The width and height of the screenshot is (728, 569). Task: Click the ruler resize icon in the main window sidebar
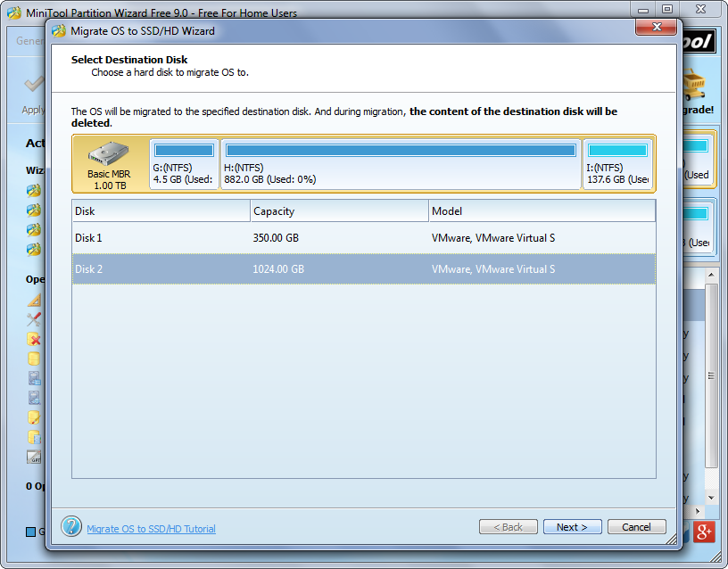(x=33, y=300)
